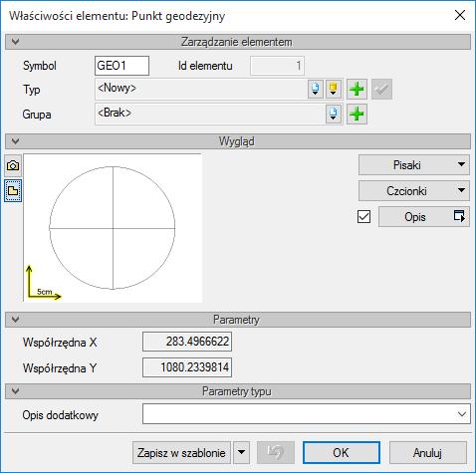Open the type list document icon
Image resolution: width=476 pixels, height=473 pixels.
coord(316,89)
